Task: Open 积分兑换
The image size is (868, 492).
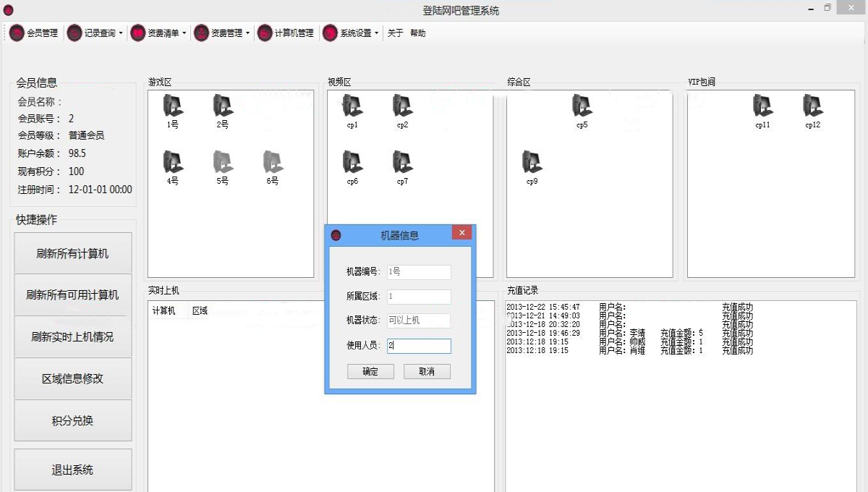Action: [x=73, y=420]
